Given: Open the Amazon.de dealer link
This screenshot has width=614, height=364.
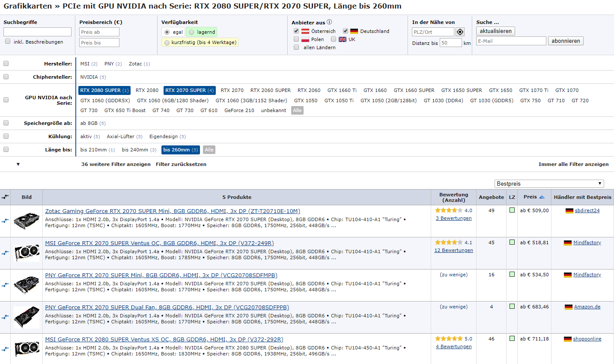Looking at the screenshot, I should (x=587, y=307).
